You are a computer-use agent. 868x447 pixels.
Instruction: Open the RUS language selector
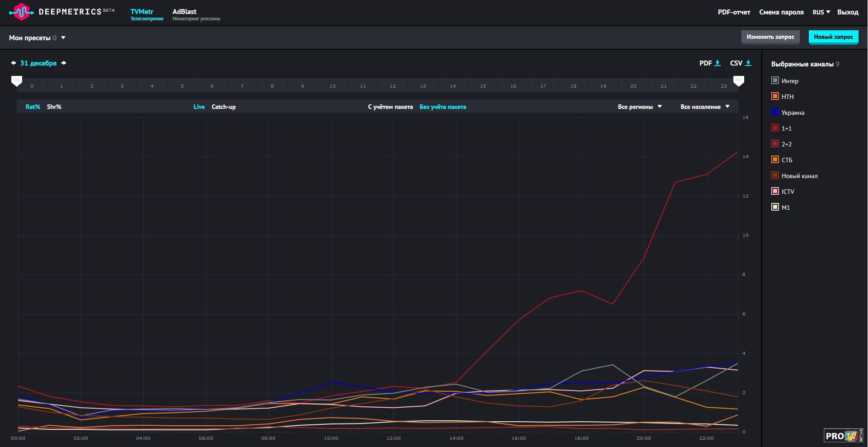tap(821, 12)
